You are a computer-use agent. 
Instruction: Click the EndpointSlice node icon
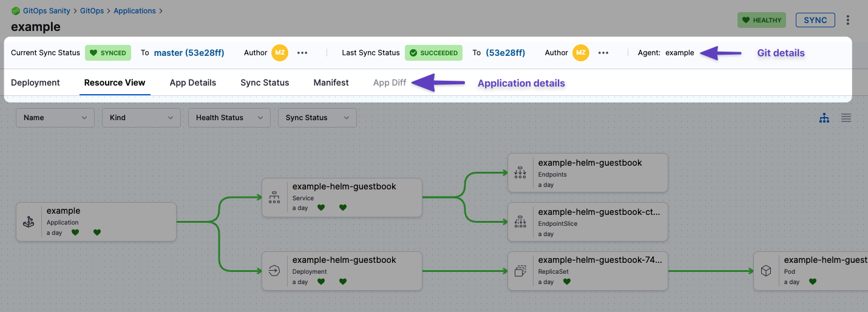click(x=520, y=222)
